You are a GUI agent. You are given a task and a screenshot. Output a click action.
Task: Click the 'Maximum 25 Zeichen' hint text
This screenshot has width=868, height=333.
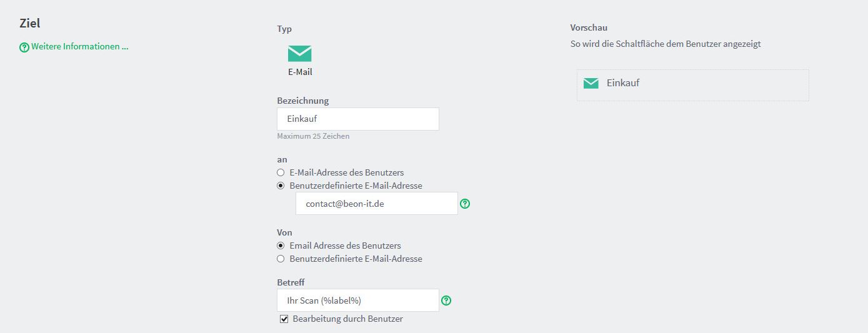point(313,136)
